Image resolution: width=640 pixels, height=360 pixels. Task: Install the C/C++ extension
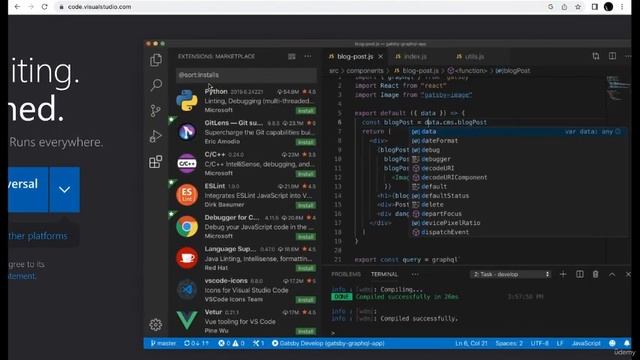point(306,174)
